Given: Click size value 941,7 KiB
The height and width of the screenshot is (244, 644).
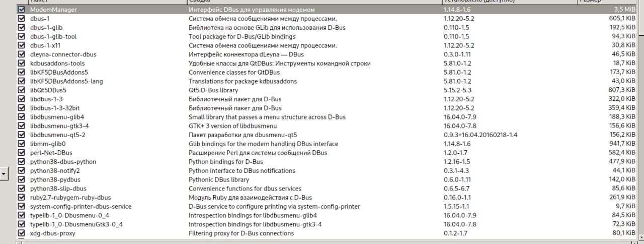Looking at the screenshot, I should click(622, 144).
